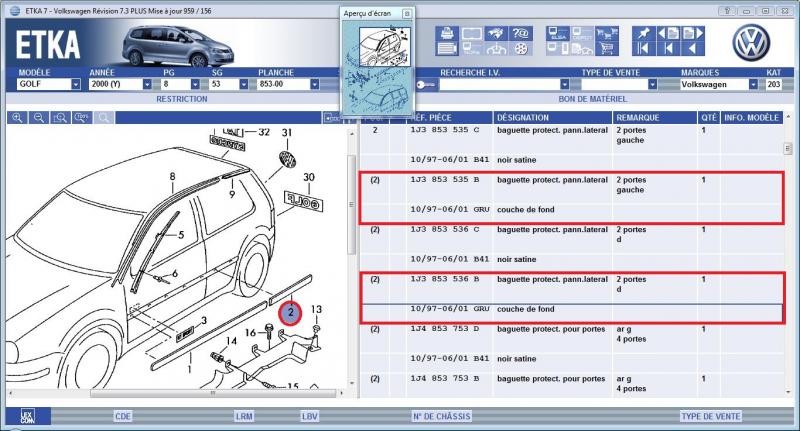The height and width of the screenshot is (431, 800).
Task: Open the list view icon below the printer
Action: [447, 48]
